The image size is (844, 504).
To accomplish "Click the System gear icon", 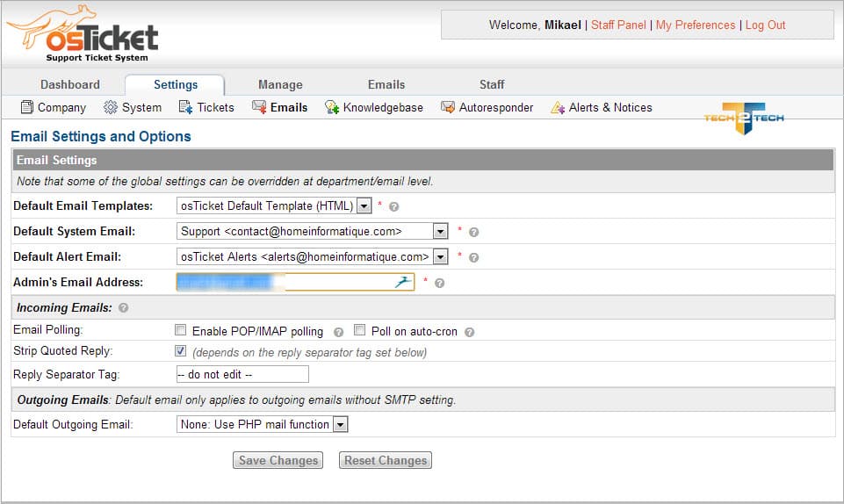I will pos(111,108).
